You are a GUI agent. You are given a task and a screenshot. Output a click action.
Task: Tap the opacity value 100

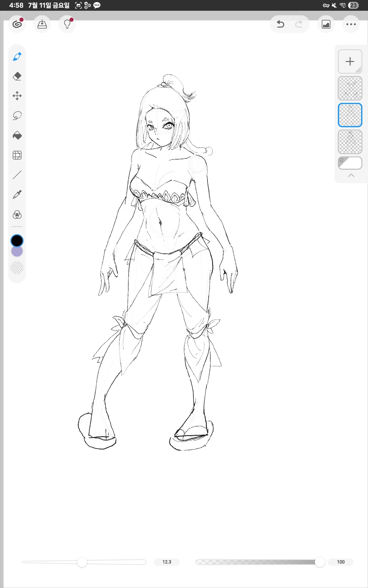click(341, 562)
